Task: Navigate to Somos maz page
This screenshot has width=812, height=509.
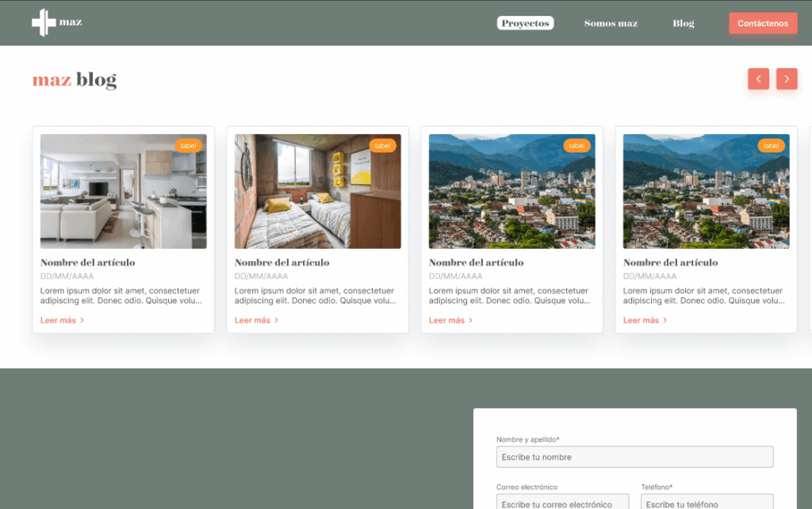Action: pyautogui.click(x=611, y=23)
